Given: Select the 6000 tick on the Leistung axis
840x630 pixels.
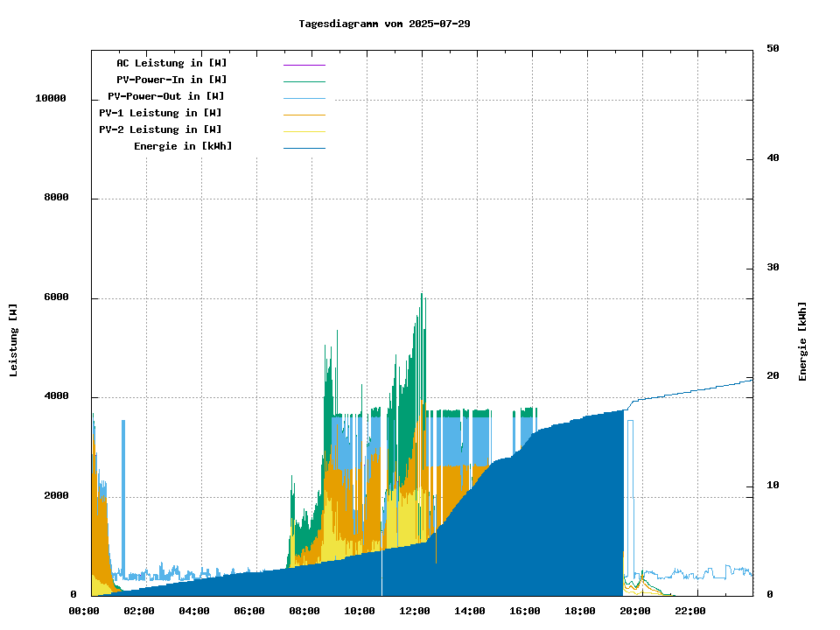Looking at the screenshot, I should [x=57, y=297].
